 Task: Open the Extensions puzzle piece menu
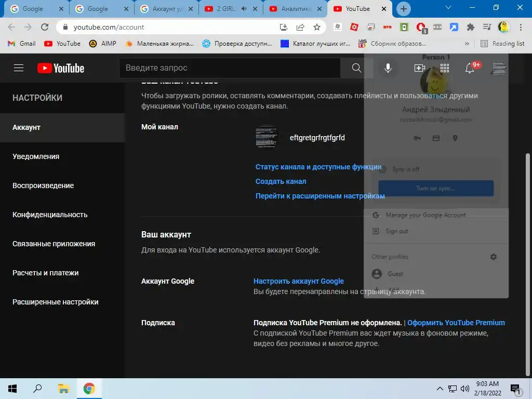pos(471,27)
